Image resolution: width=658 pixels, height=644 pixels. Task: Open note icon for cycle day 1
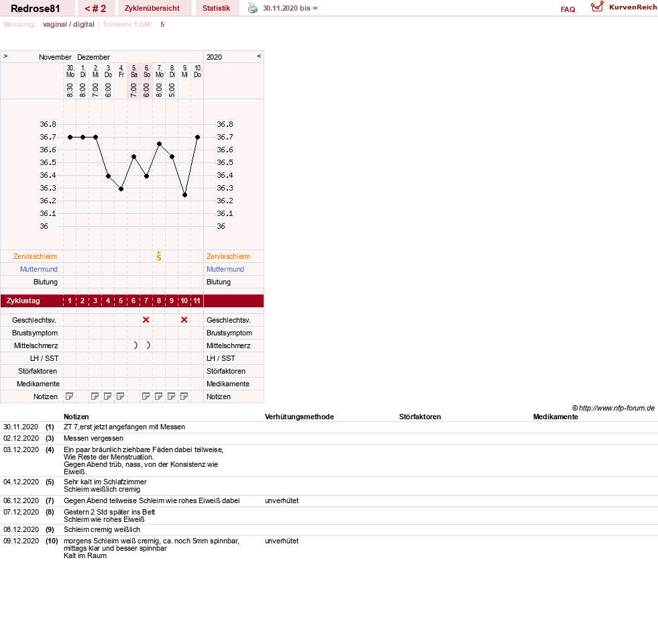70,396
